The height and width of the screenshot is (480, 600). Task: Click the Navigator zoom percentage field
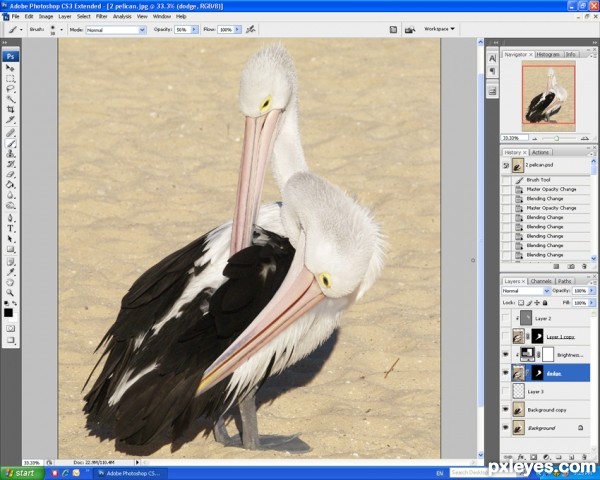(514, 138)
